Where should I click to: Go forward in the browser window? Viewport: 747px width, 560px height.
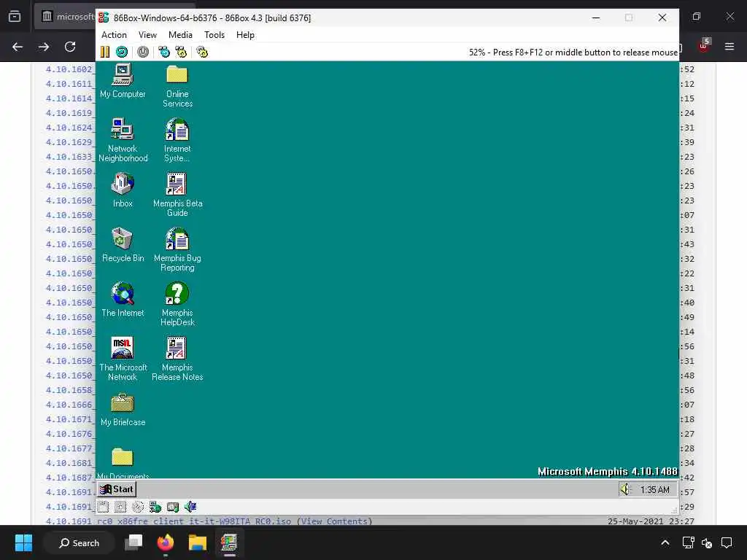(x=44, y=47)
